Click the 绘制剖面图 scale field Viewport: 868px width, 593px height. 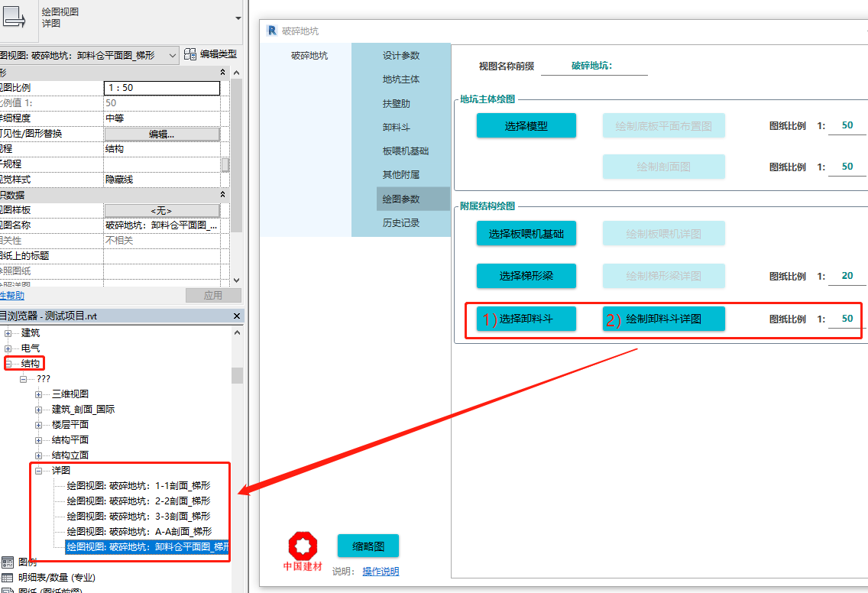(847, 167)
